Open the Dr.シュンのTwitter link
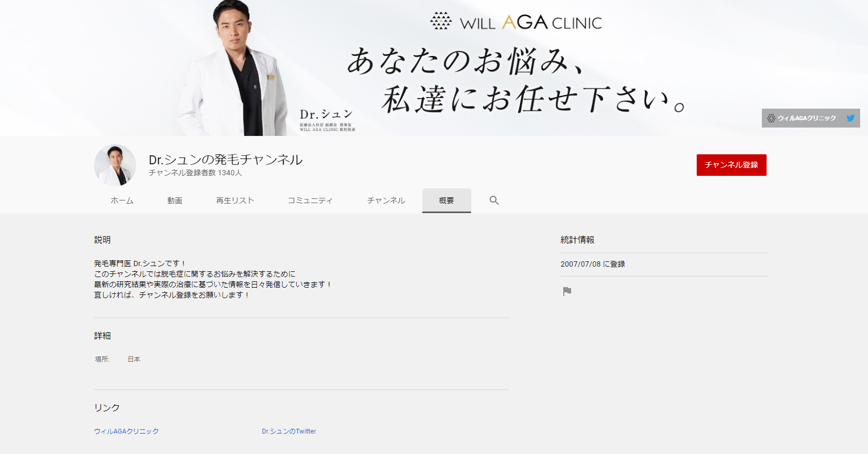The height and width of the screenshot is (454, 868). tap(289, 431)
